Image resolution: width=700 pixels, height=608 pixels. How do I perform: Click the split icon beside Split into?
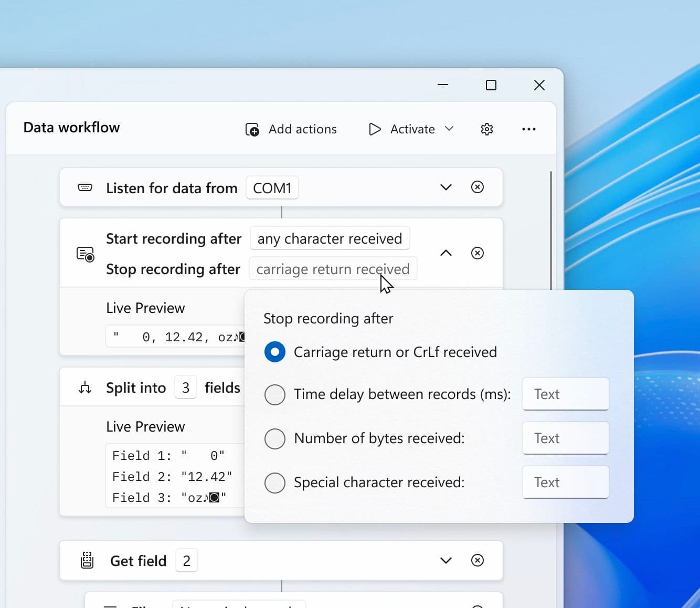(85, 388)
